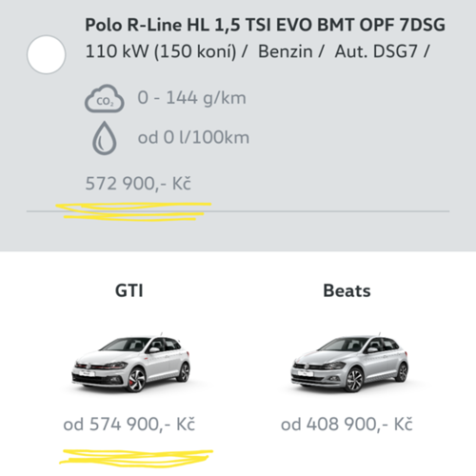Open the Polo R-Line HL 1,5 TSI title

point(265,26)
